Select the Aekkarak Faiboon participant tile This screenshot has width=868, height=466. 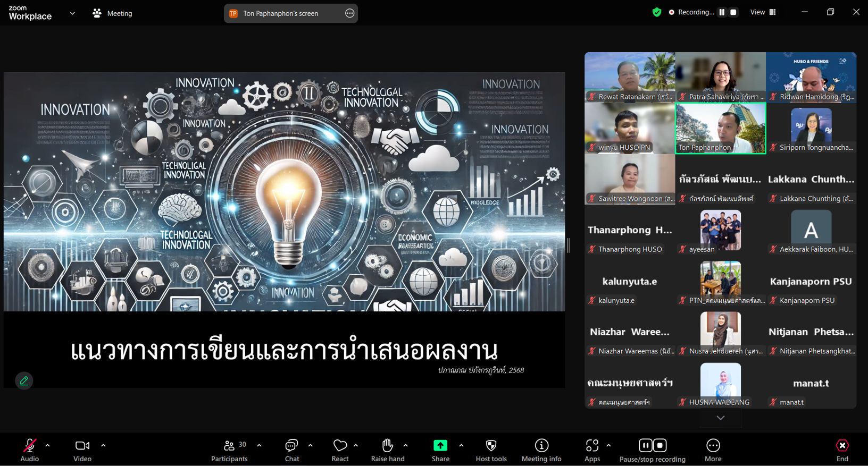pyautogui.click(x=811, y=230)
